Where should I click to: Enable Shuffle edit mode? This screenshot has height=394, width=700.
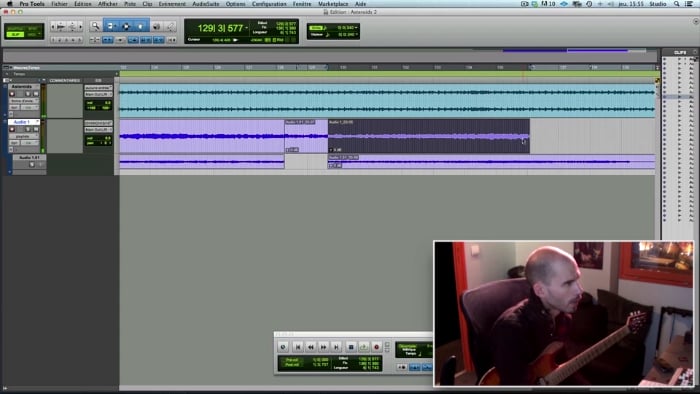pyautogui.click(x=14, y=29)
